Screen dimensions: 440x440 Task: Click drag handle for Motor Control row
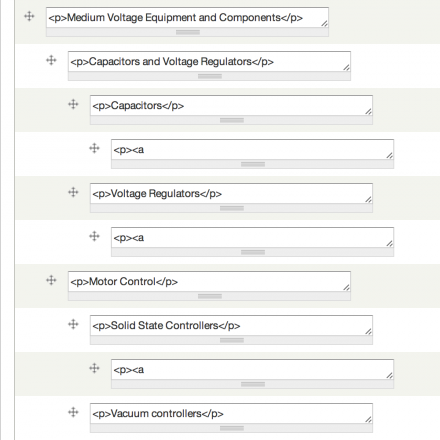pos(51,280)
